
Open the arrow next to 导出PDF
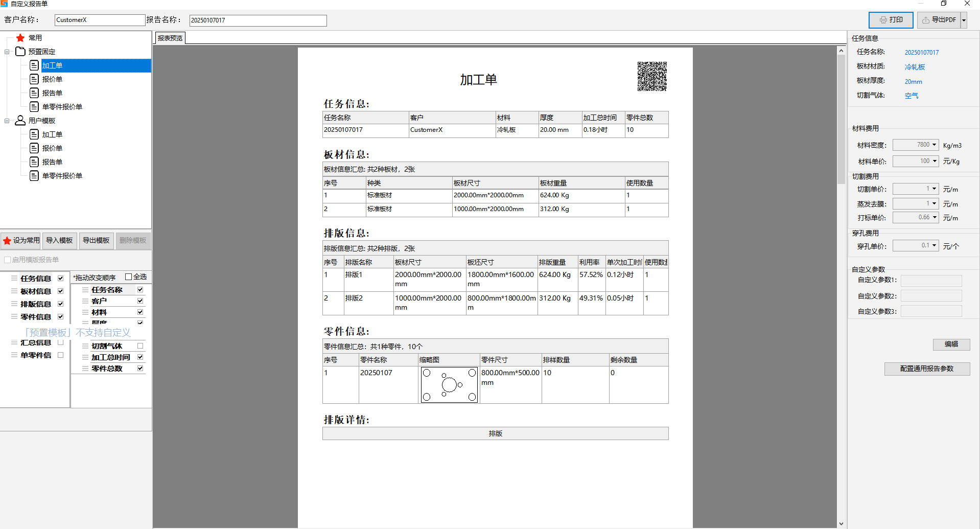click(x=964, y=20)
